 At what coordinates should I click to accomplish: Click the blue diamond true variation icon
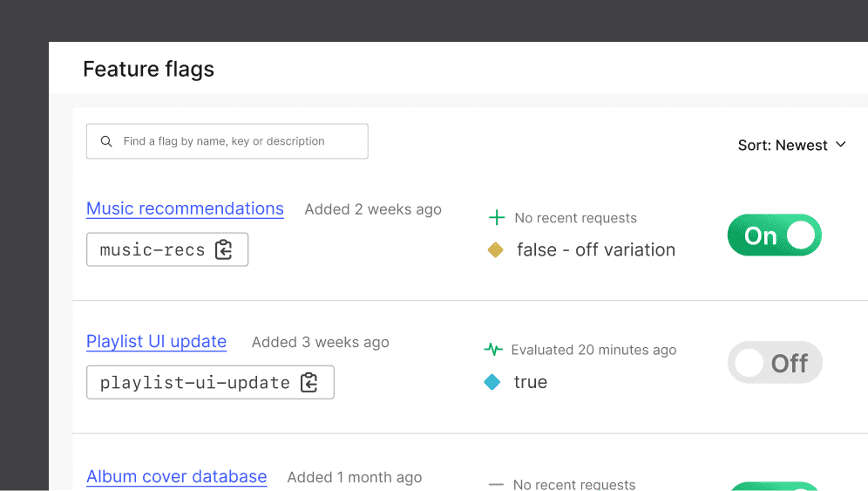coord(492,382)
